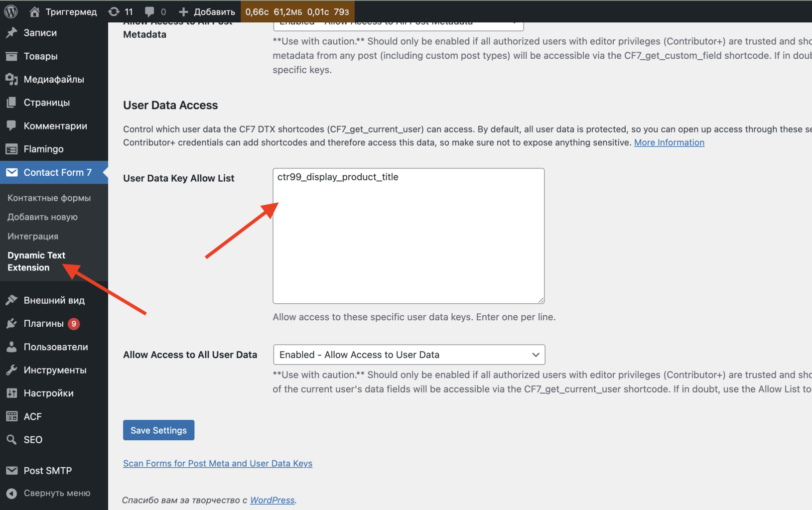The width and height of the screenshot is (812, 510).
Task: Open the Плагины menu label
Action: tap(44, 324)
